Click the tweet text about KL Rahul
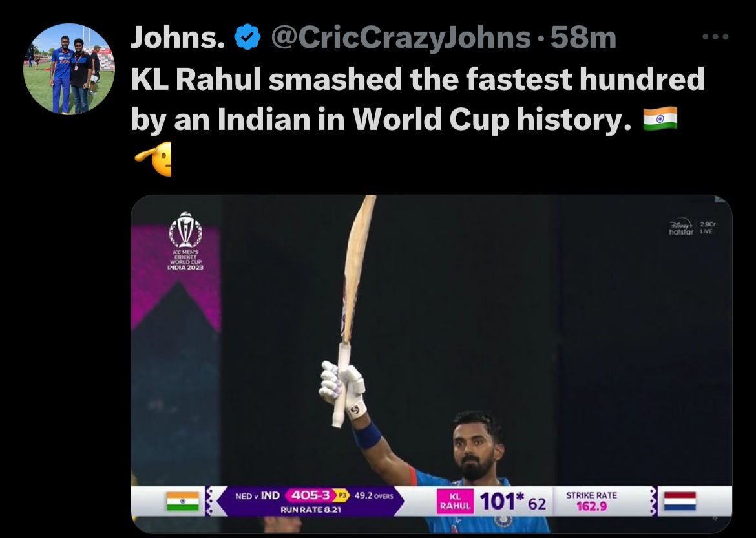This screenshot has width=756, height=538. (417, 100)
